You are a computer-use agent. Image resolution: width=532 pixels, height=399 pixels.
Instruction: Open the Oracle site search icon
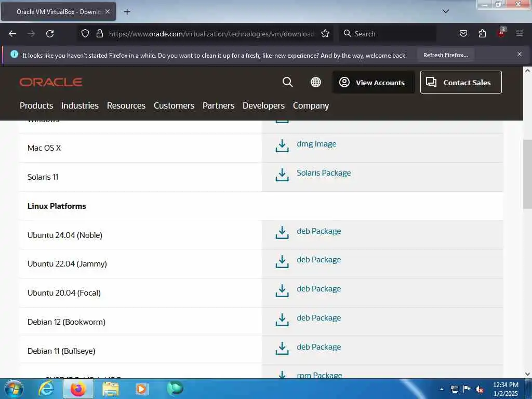(x=287, y=82)
